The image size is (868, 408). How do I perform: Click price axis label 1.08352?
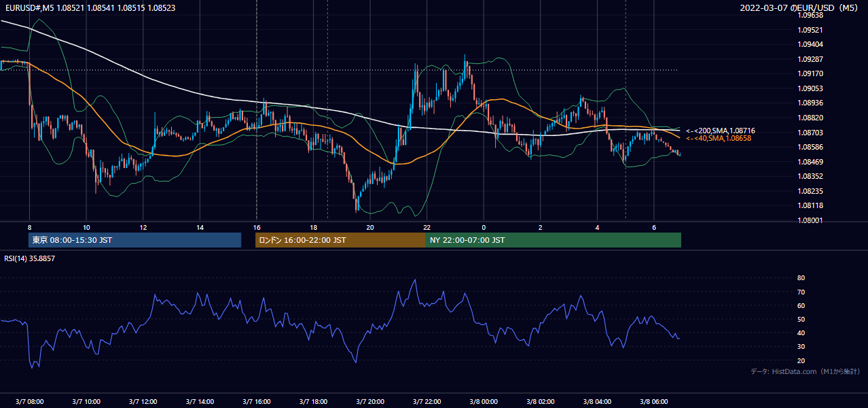[811, 176]
